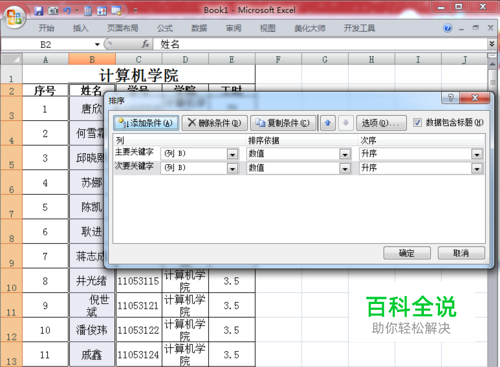
Task: Select column G header
Action: 325,59
